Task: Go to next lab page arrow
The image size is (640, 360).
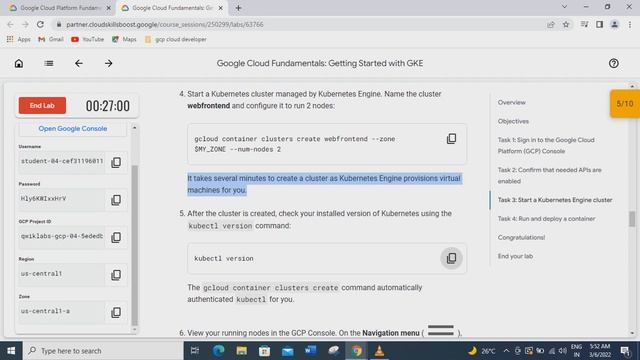Action: pyautogui.click(x=109, y=63)
